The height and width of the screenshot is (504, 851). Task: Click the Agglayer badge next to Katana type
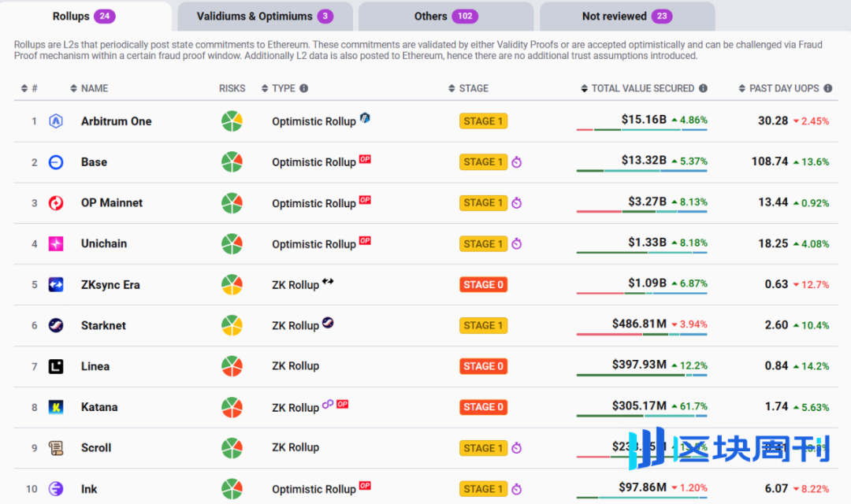click(328, 404)
